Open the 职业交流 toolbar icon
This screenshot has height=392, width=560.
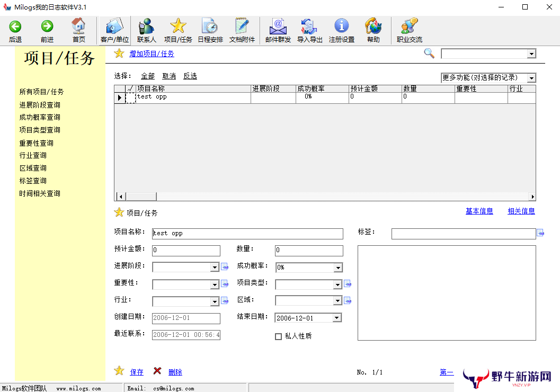tap(410, 26)
